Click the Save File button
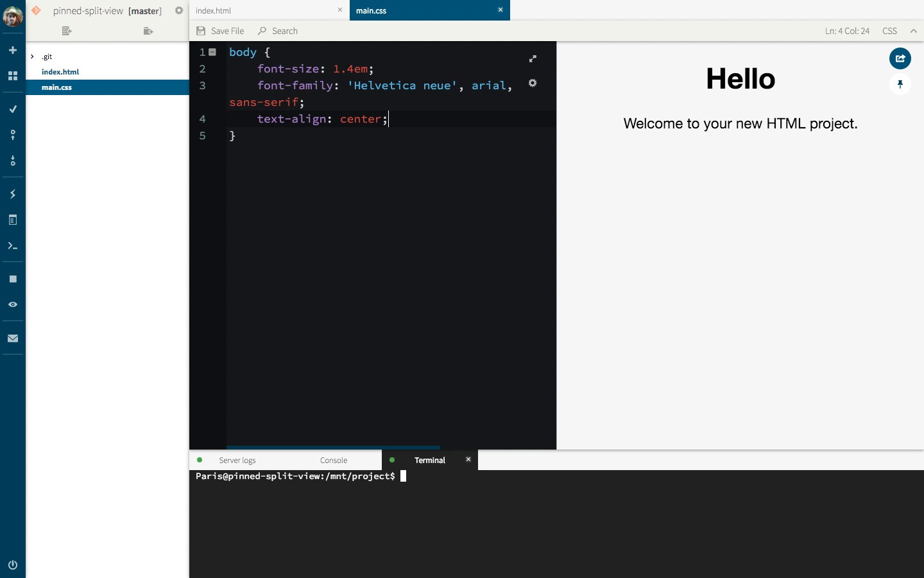The height and width of the screenshot is (578, 924). coord(220,30)
